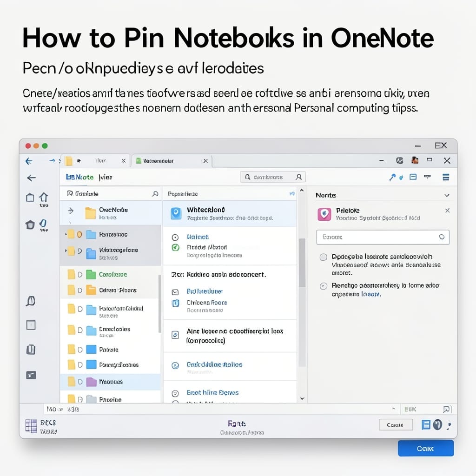Toggle the D checkbox on Patrerte row
Screen dimensions: 476x476
(x=80, y=350)
